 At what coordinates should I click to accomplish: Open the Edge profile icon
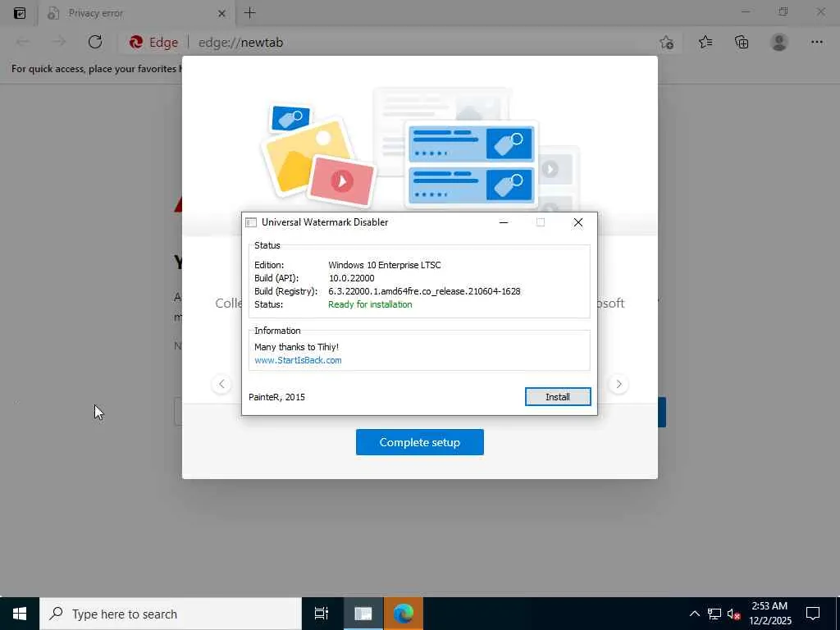779,42
